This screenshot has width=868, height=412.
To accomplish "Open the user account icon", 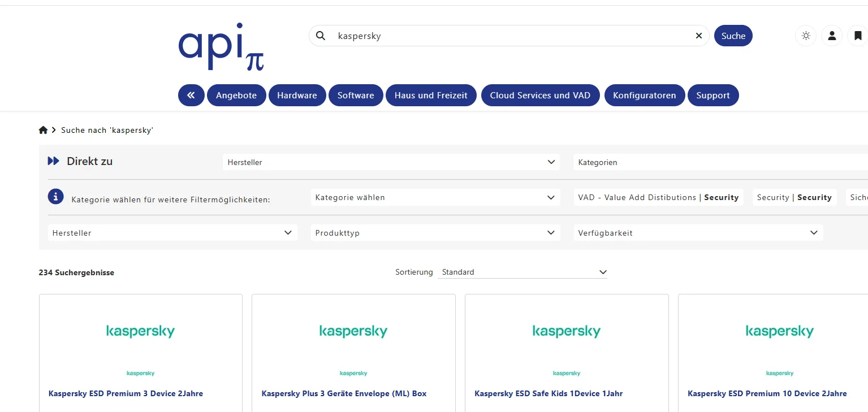I will (832, 36).
